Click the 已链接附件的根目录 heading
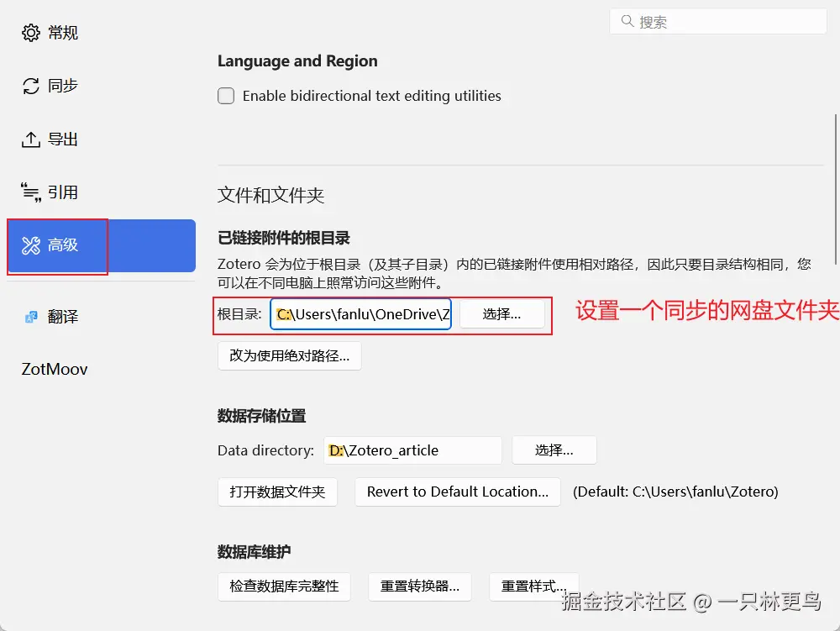The width and height of the screenshot is (840, 631). pos(283,238)
